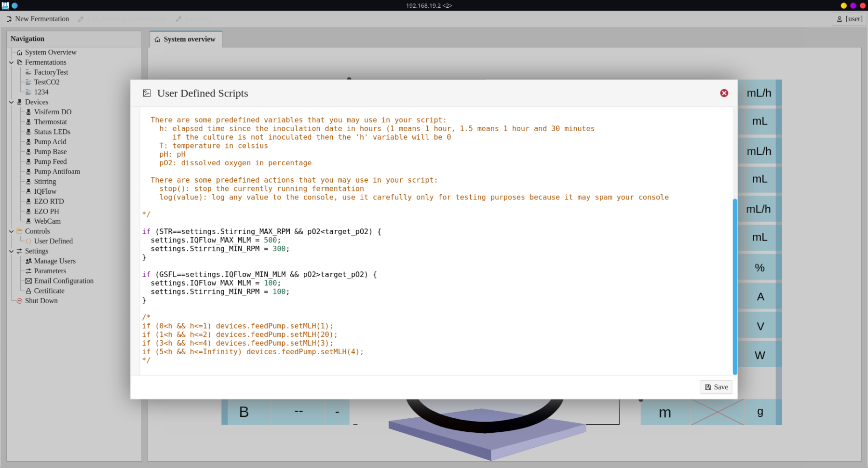Screen dimensions: 868x468
Task: Click the Manage Users icon
Action: pyautogui.click(x=28, y=261)
